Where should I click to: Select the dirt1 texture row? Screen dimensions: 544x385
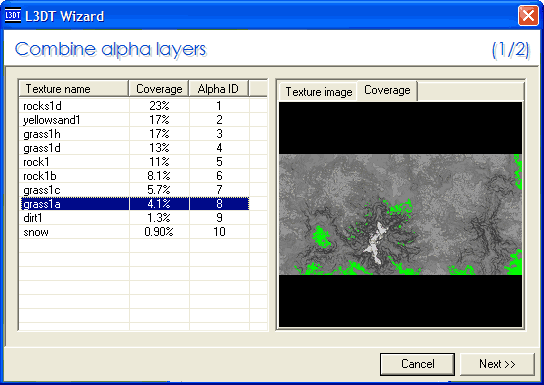click(135, 218)
